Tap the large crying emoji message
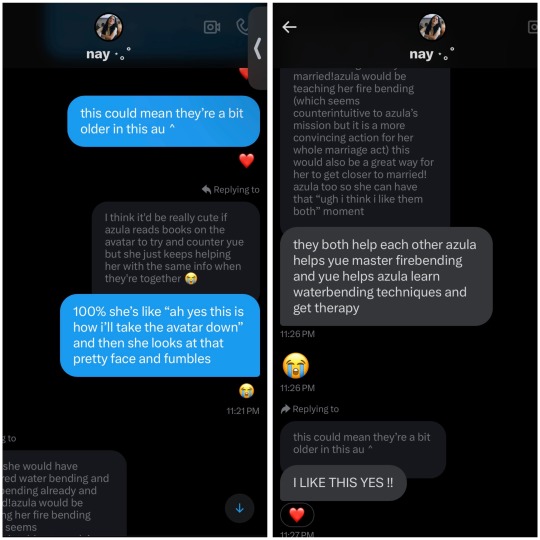The image size is (540, 540). click(x=296, y=365)
